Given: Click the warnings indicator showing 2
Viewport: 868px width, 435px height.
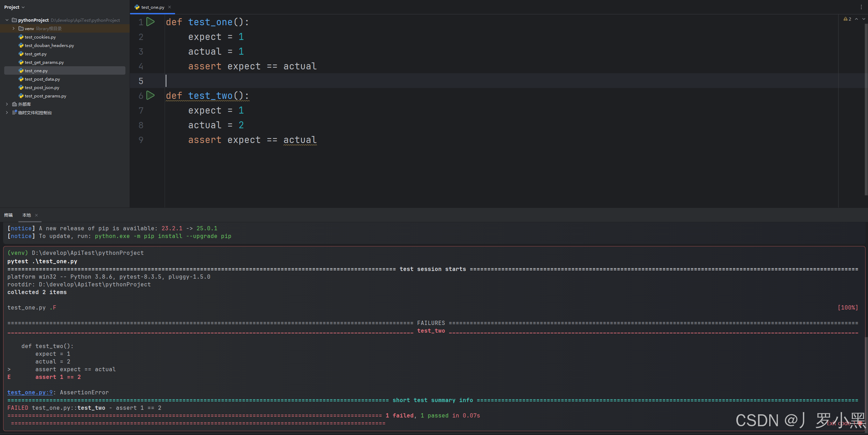Looking at the screenshot, I should pyautogui.click(x=847, y=19).
